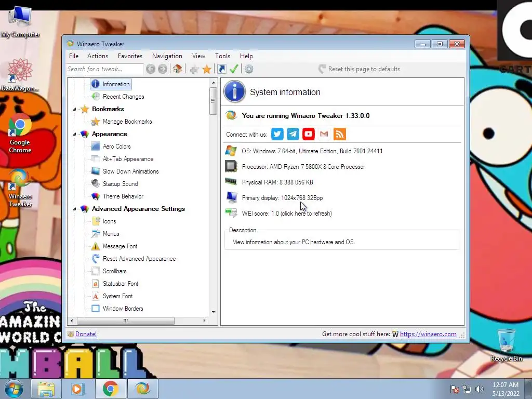Image resolution: width=532 pixels, height=399 pixels.
Task: Click the tree vertical scrollbar down arrow
Action: [214, 312]
